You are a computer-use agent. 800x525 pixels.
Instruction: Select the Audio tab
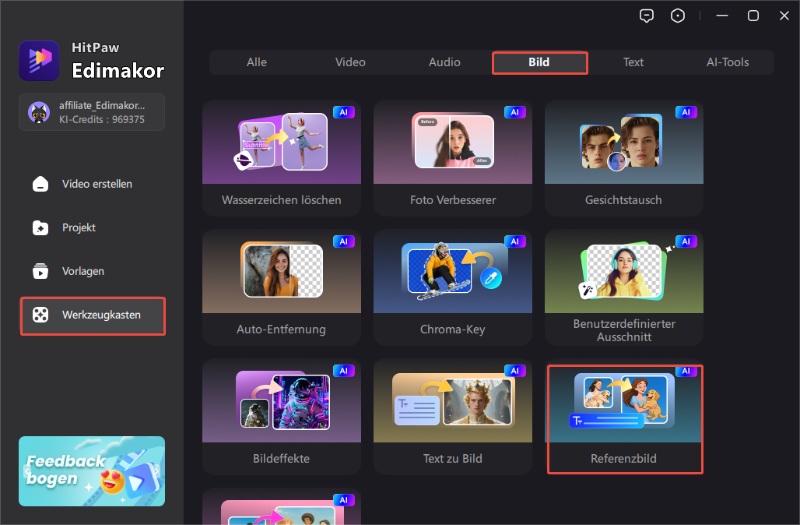(x=445, y=62)
